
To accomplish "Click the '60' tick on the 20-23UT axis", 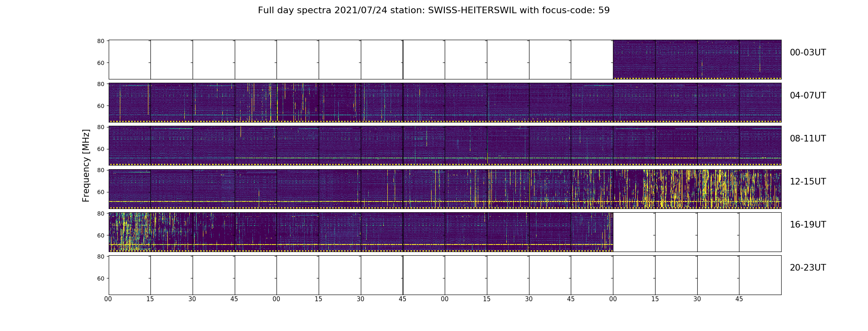I will click(x=100, y=278).
